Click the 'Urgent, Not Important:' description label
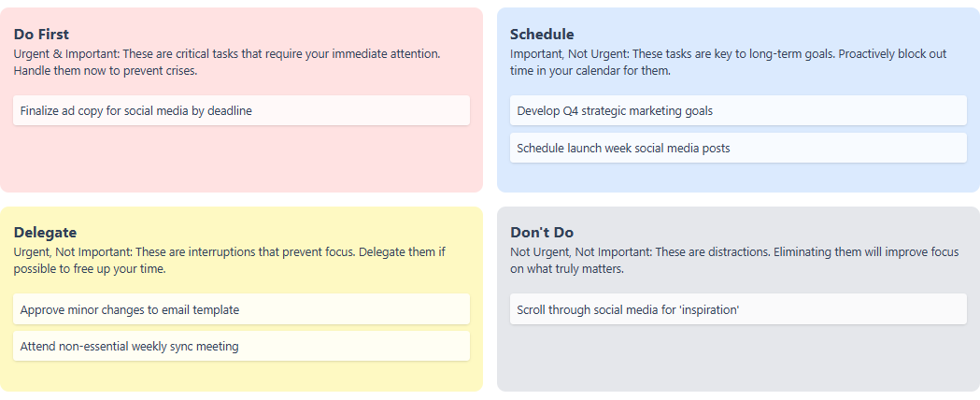The image size is (980, 400). tap(74, 252)
